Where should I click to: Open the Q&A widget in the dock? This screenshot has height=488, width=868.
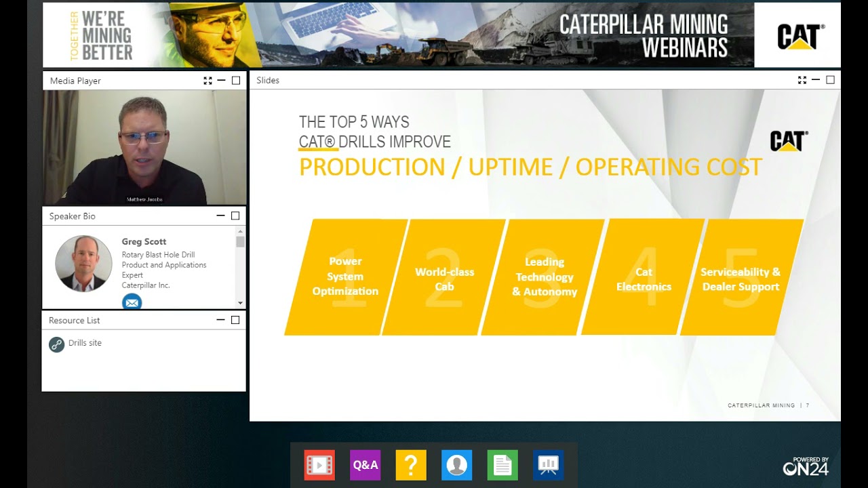pos(366,465)
